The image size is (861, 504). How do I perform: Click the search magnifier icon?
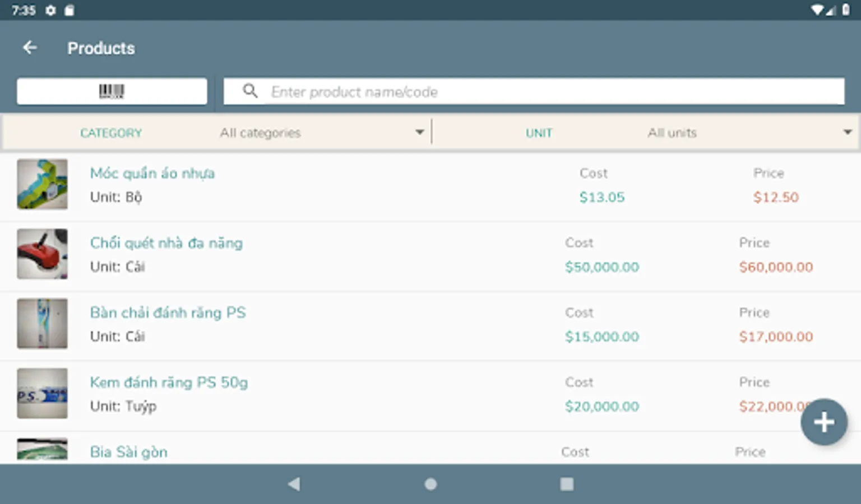click(x=250, y=91)
